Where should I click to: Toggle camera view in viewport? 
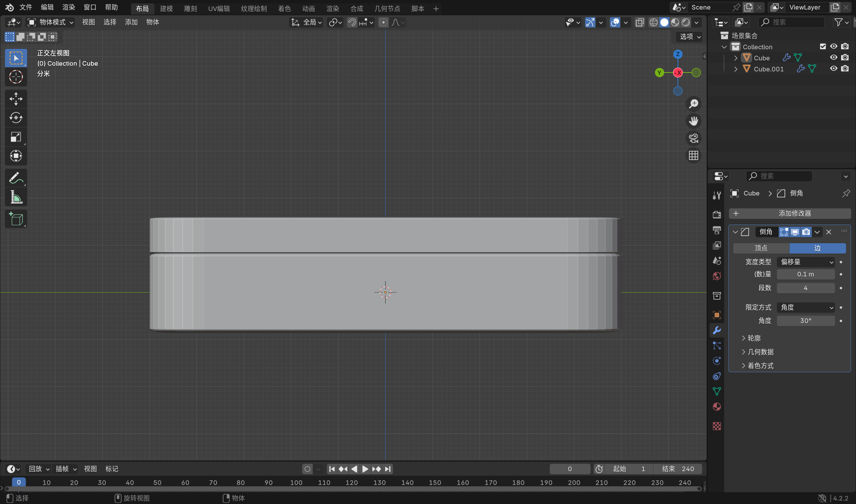[x=693, y=138]
